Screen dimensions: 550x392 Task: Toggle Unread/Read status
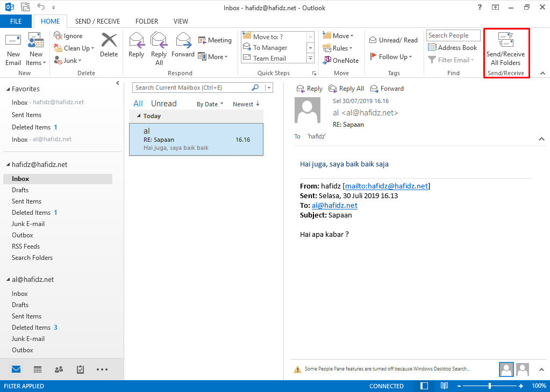pyautogui.click(x=393, y=40)
